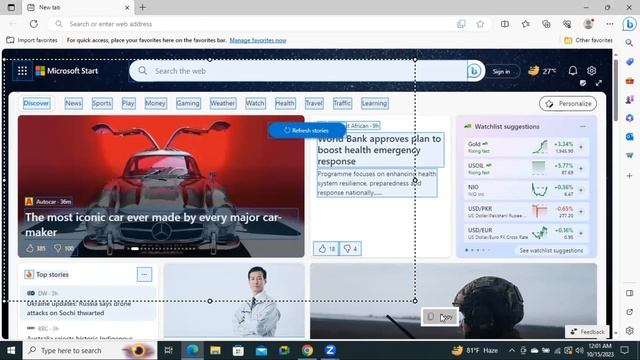Add USD/EUR to watchlist
This screenshot has height=360, width=640.
581,233
